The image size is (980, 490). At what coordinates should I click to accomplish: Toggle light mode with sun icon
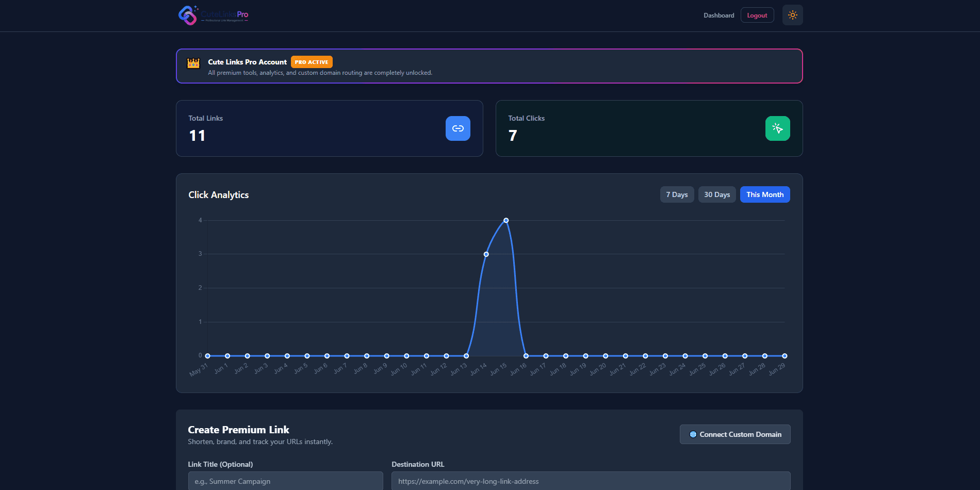[x=793, y=15]
